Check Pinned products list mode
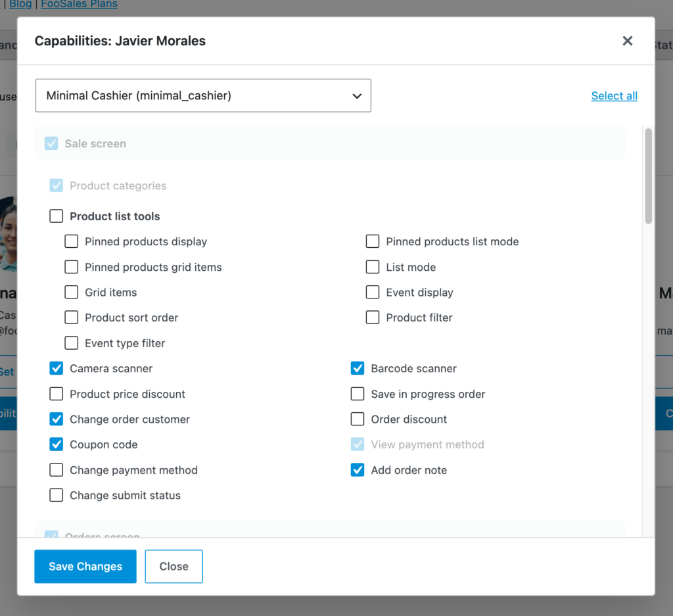The height and width of the screenshot is (616, 673). (x=373, y=241)
